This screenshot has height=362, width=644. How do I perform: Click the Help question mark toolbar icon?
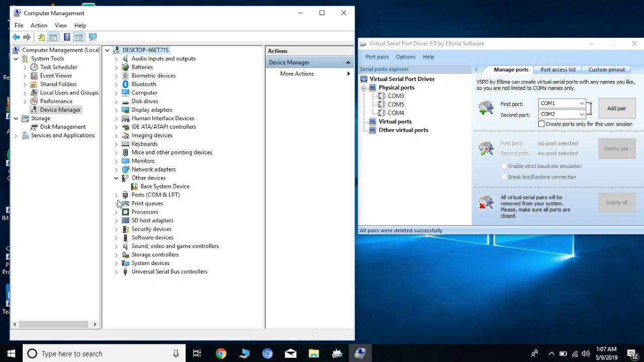click(x=67, y=37)
